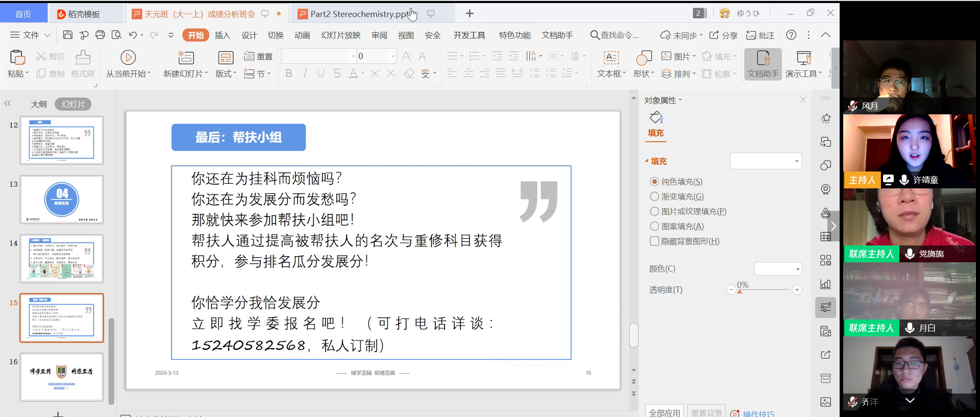Viewport: 980px width, 417px height.
Task: Select slide 13 thumbnail
Action: click(x=62, y=200)
